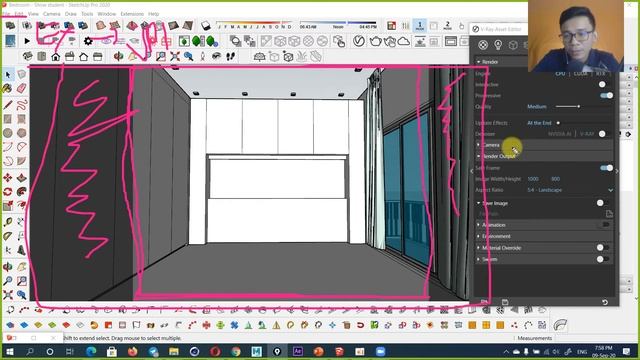Expand the Camera section
This screenshot has height=360, width=640.
click(478, 145)
